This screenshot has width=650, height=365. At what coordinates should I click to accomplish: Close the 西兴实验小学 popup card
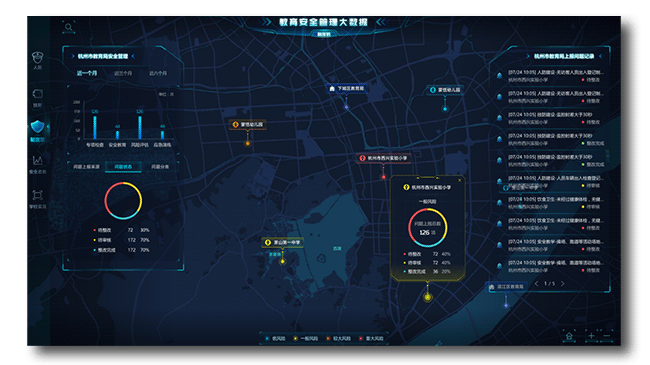click(x=459, y=180)
